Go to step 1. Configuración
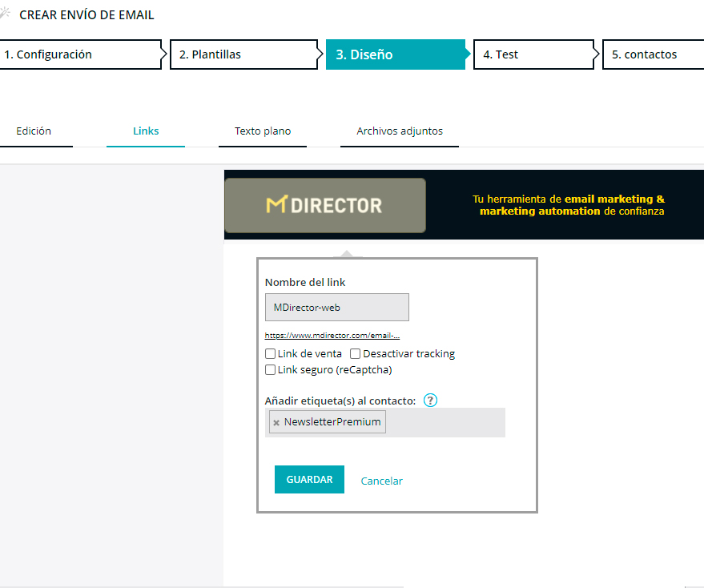 coord(82,54)
